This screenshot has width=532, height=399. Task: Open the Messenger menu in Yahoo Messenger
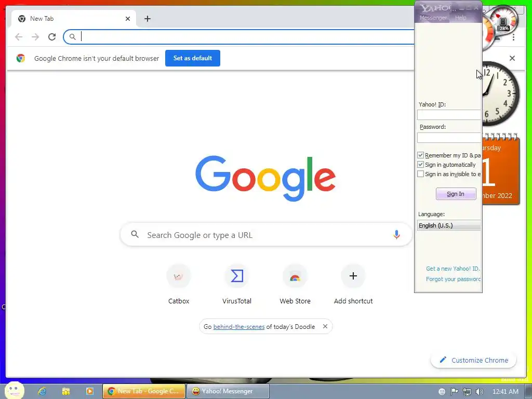click(x=433, y=18)
